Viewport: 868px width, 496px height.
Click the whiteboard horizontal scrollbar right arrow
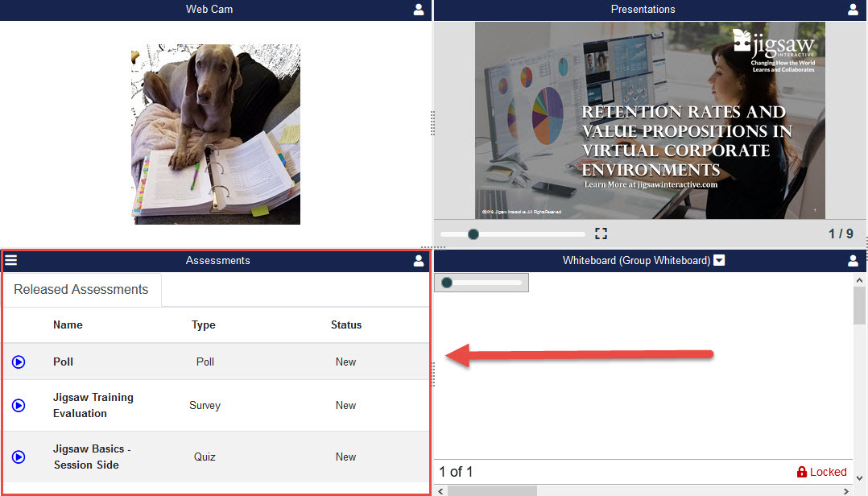[x=847, y=490]
